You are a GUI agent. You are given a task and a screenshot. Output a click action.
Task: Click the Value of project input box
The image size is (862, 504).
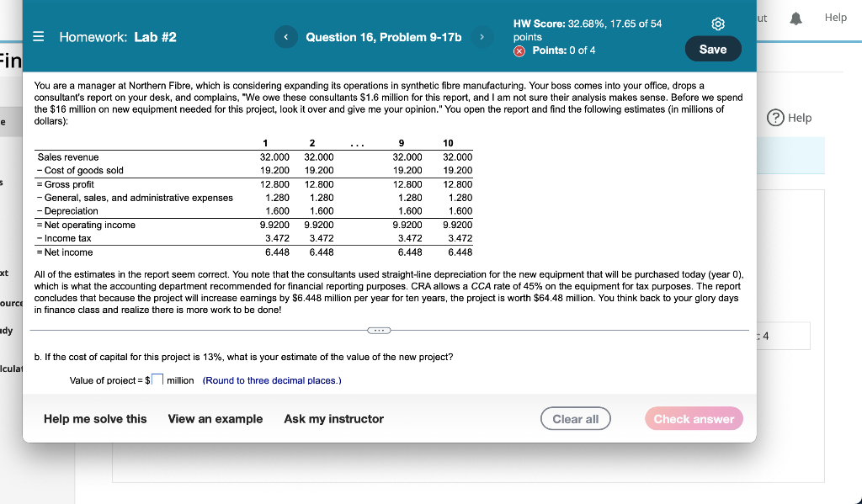157,379
